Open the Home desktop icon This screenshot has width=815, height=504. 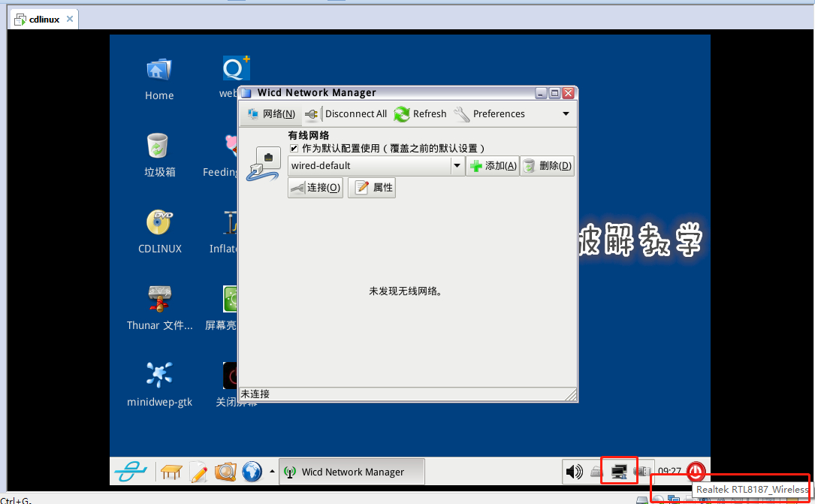(x=159, y=79)
